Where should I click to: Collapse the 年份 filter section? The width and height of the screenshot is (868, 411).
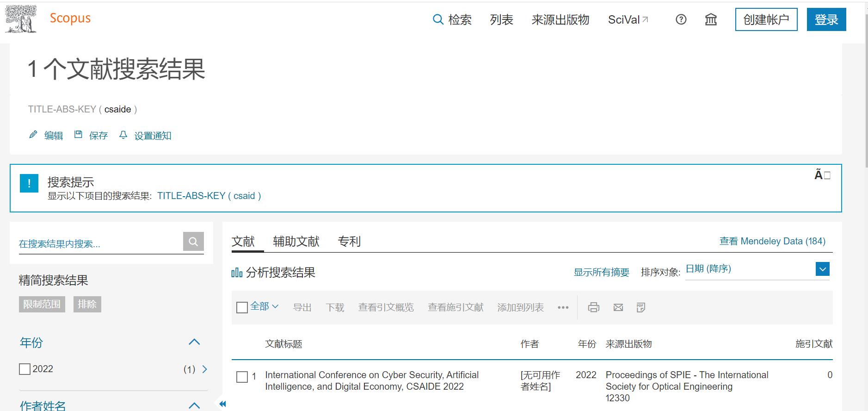point(194,342)
